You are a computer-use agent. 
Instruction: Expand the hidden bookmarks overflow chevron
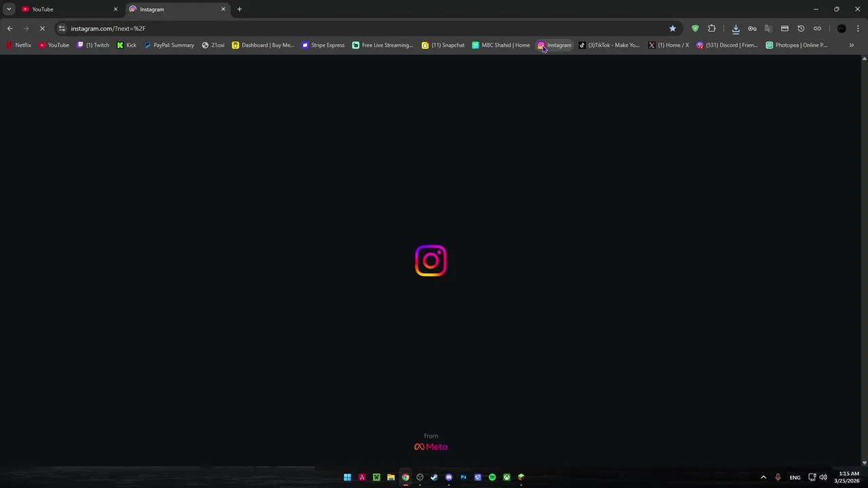pos(852,45)
